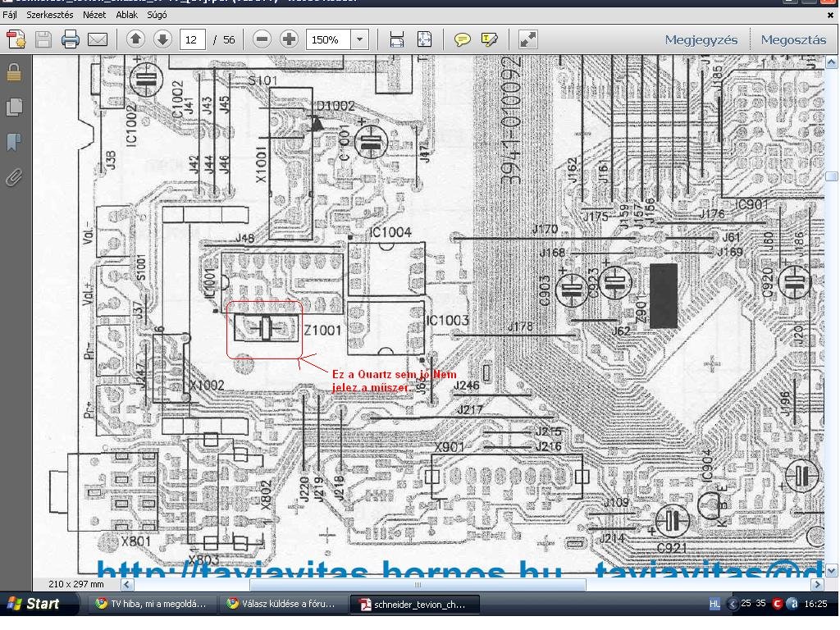
Task: Open the Megosztás share panel
Action: coord(793,39)
